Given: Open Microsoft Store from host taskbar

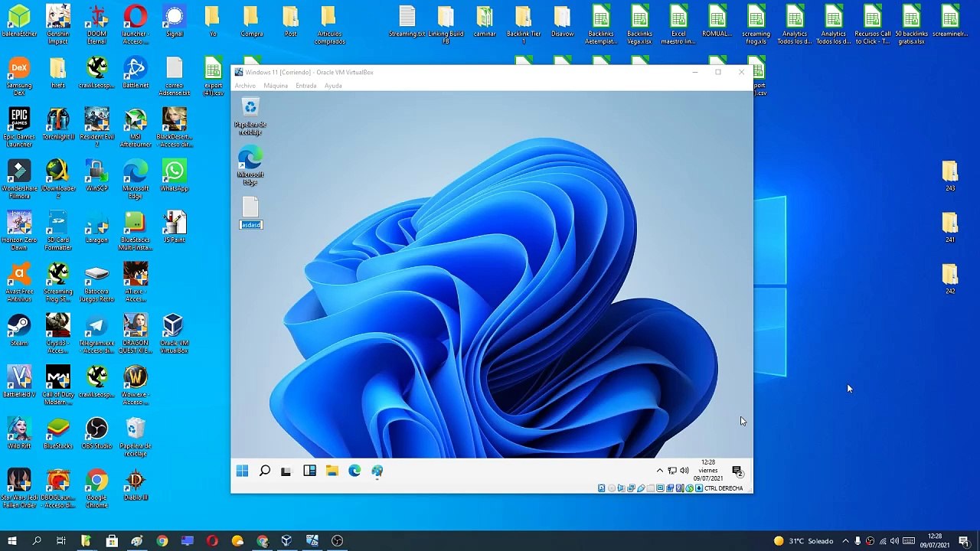Looking at the screenshot, I should 112,541.
